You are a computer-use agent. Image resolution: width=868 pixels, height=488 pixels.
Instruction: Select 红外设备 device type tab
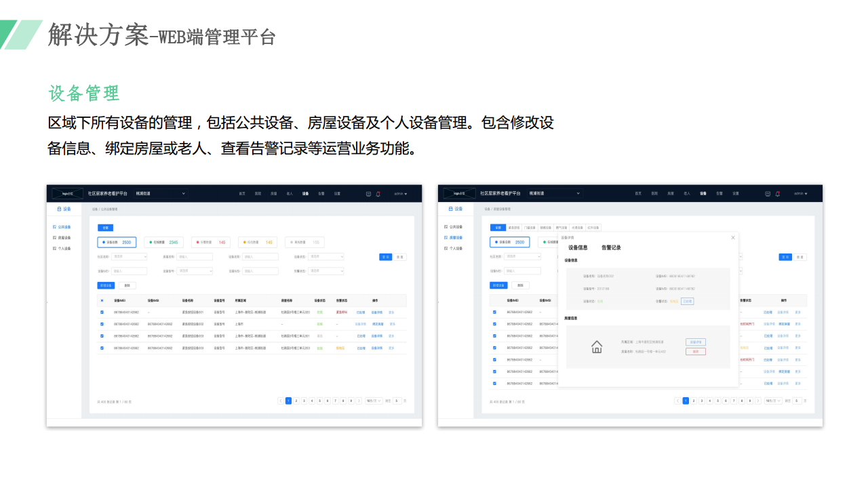[x=593, y=228]
